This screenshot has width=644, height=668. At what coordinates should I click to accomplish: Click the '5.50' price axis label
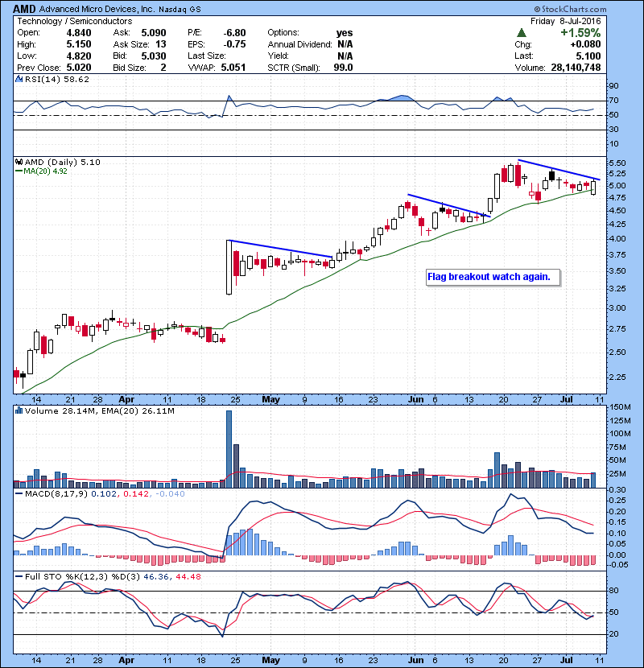(617, 163)
